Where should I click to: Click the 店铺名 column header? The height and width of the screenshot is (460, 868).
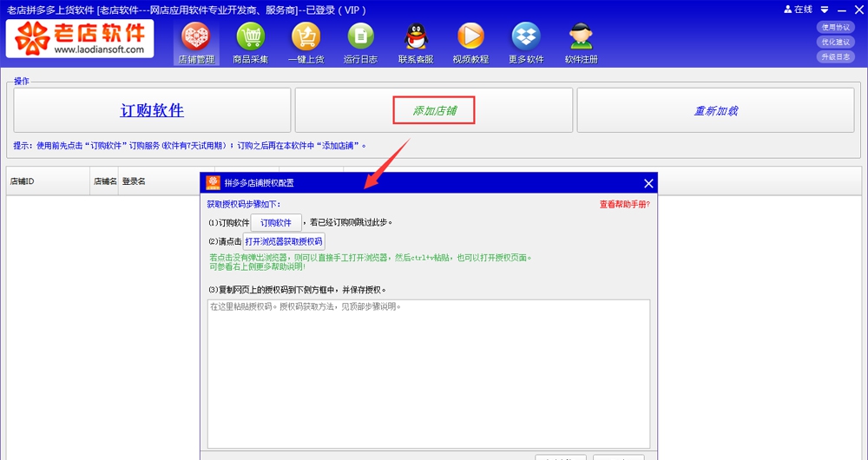[104, 181]
